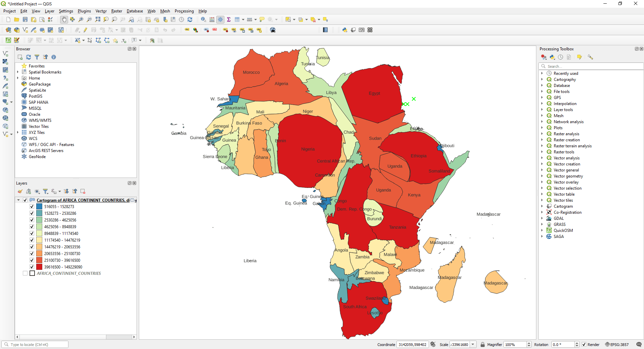Open the Python Console icon

pyautogui.click(x=345, y=30)
